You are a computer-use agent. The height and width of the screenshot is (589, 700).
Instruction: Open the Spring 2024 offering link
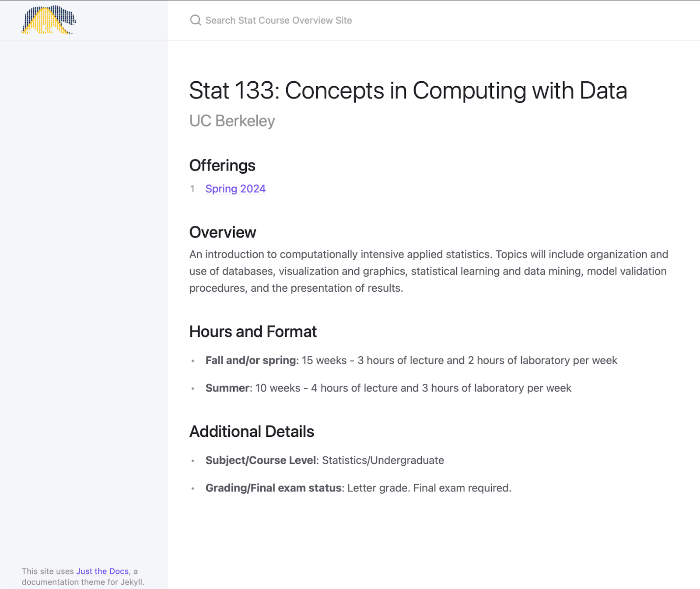click(235, 188)
